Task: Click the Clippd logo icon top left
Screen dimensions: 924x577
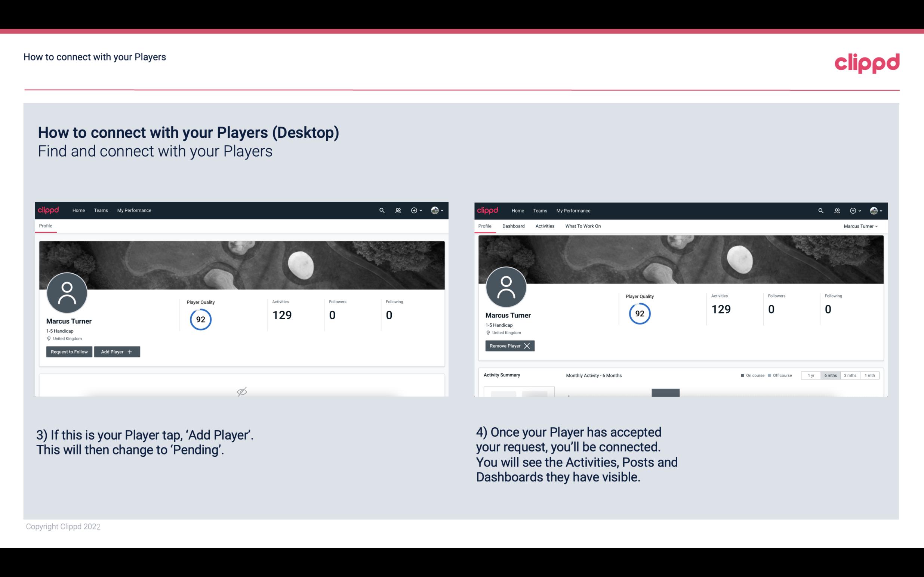Action: point(49,210)
